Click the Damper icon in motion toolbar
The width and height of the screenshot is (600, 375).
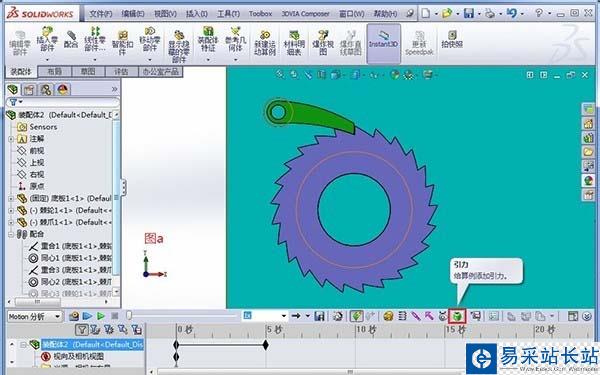(x=416, y=316)
